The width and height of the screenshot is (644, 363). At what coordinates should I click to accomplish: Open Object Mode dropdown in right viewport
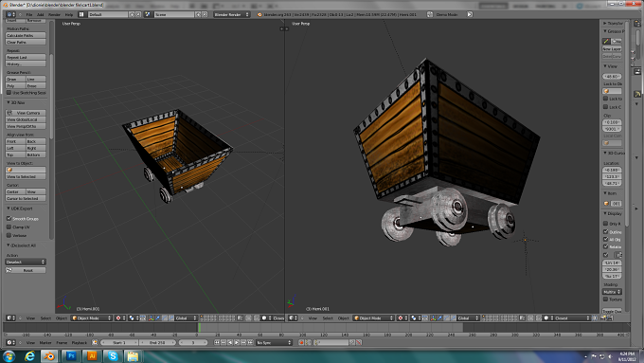click(x=373, y=318)
